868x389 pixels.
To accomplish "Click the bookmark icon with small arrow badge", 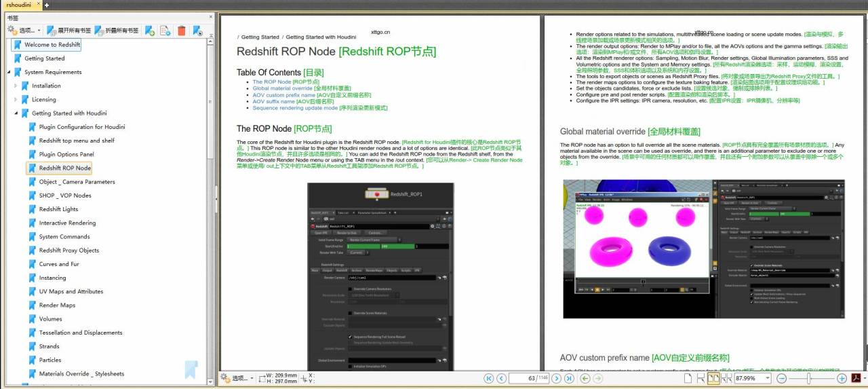I will tap(197, 31).
